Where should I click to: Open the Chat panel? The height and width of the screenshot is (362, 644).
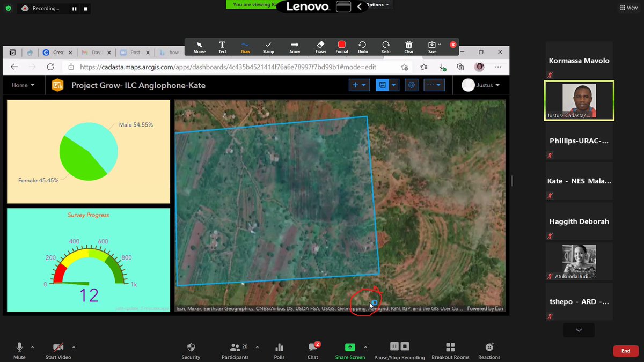click(x=313, y=350)
